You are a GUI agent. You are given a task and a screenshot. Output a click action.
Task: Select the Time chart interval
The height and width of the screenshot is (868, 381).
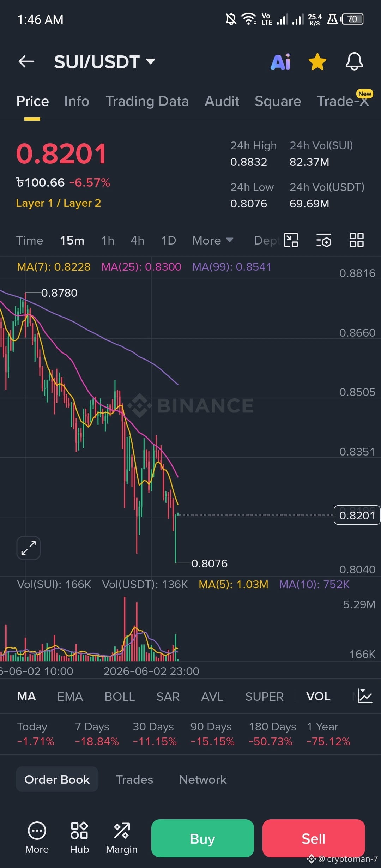click(x=30, y=241)
